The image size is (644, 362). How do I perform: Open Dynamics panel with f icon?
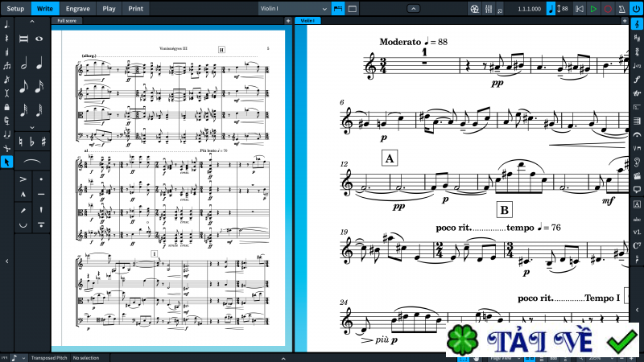637,80
